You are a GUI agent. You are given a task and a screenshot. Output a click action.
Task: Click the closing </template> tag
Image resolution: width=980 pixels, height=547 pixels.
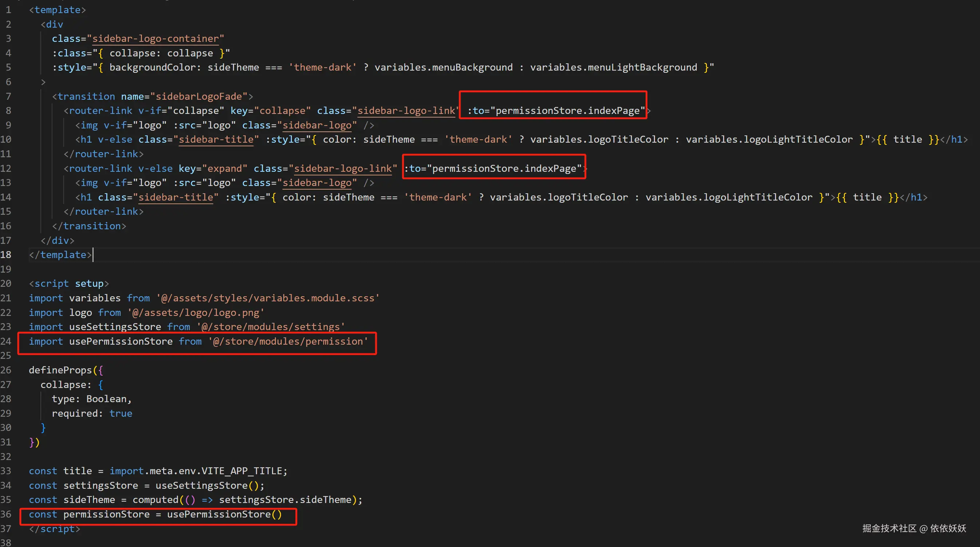coord(60,254)
